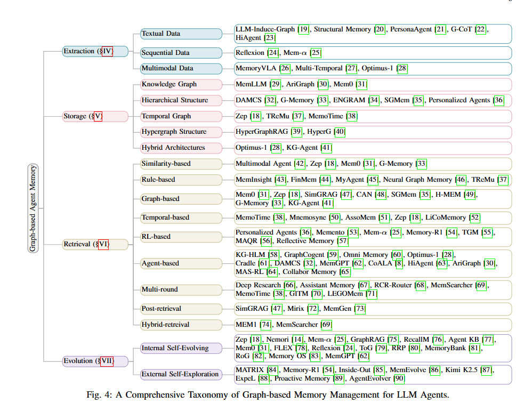Follow reference [29] after MemLLM

pos(276,84)
